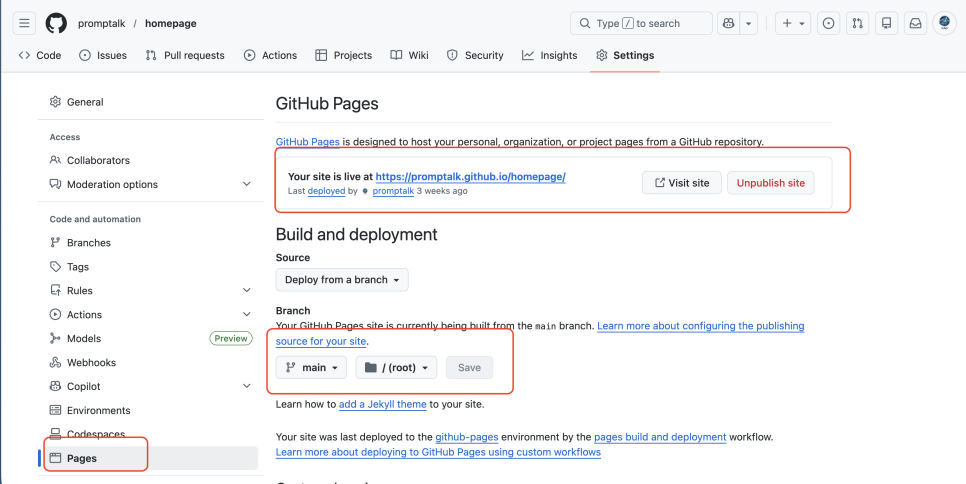Open the hamburger navigation menu

(x=24, y=23)
